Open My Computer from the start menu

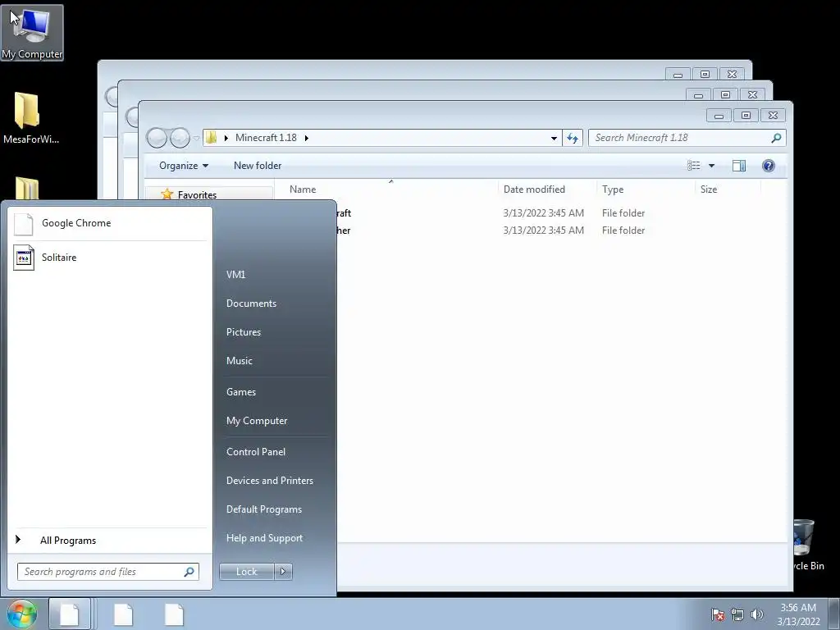[257, 421]
